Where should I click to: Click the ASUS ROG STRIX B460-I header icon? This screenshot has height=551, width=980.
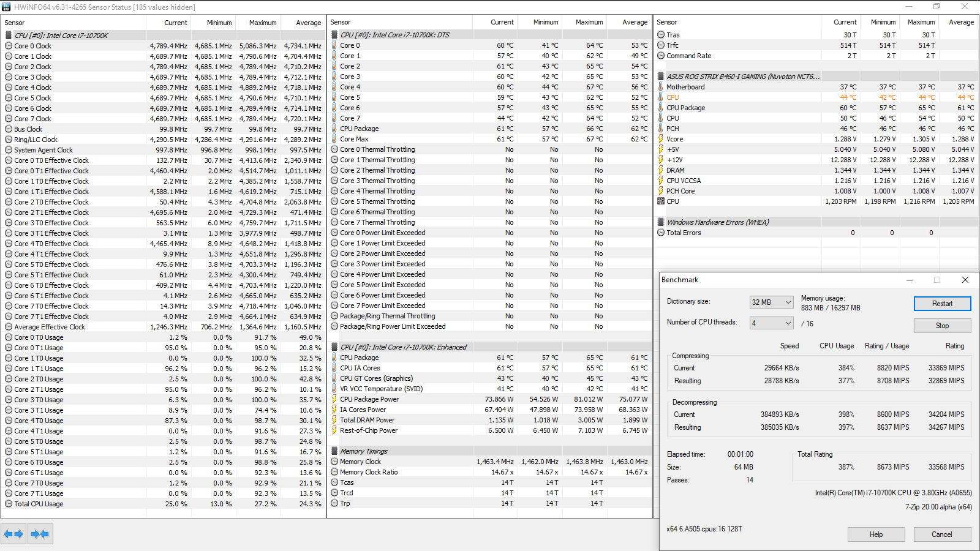(661, 77)
